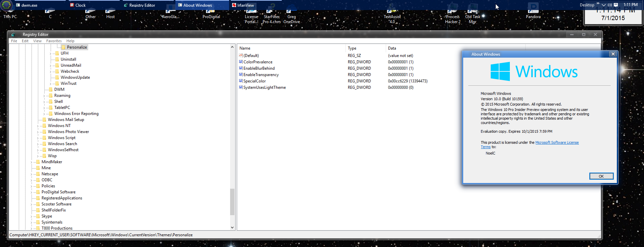Viewport: 644px width, 247px height.
Task: Click the taskbar clock showing 1:11 PM
Action: point(631,5)
